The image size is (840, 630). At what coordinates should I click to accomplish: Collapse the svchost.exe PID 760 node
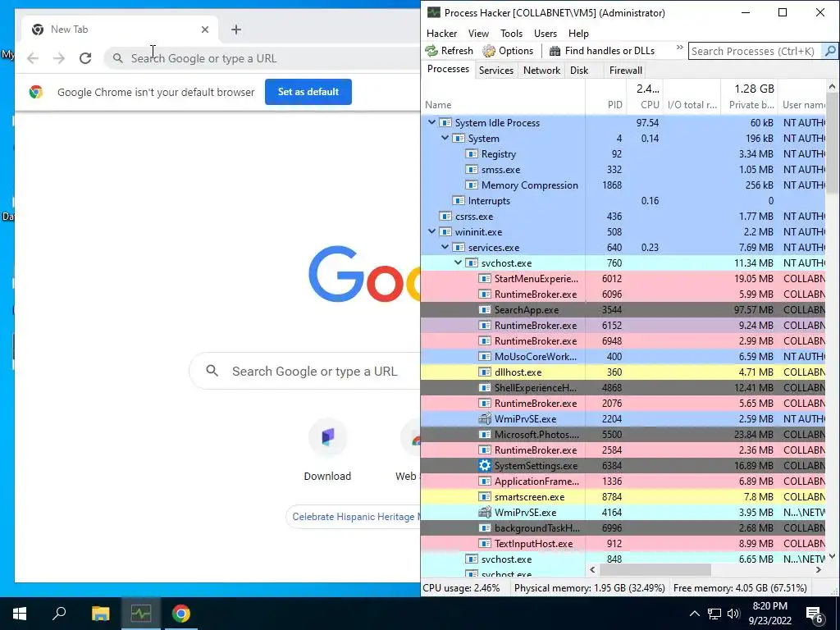click(458, 263)
